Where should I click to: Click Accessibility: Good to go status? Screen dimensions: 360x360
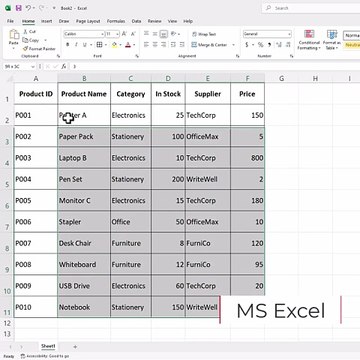[x=45, y=356]
